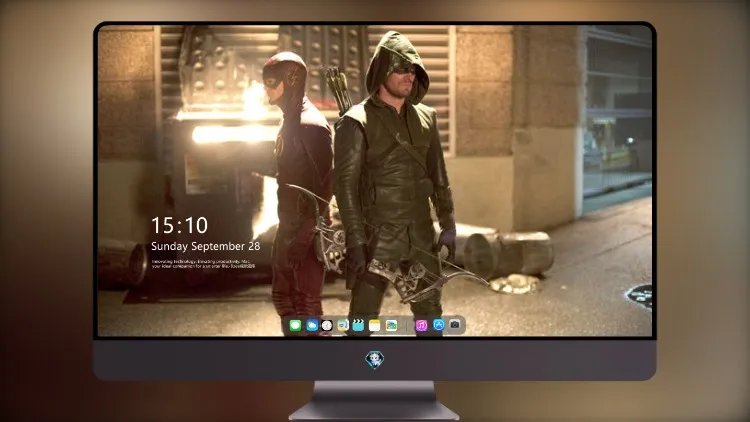Click the logo badge on the monitor chin
This screenshot has width=750, height=422.
pyautogui.click(x=375, y=360)
